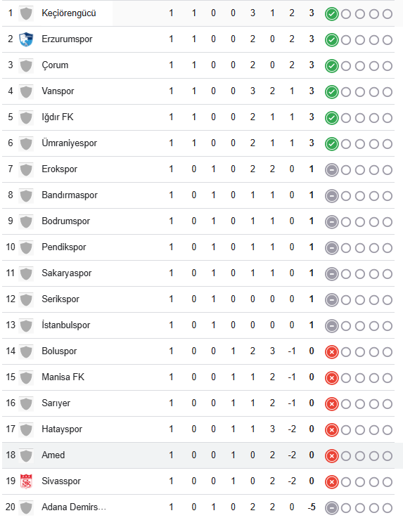Open the Iğdır FK team page
Viewport: 403px width, 532px height.
[x=58, y=117]
